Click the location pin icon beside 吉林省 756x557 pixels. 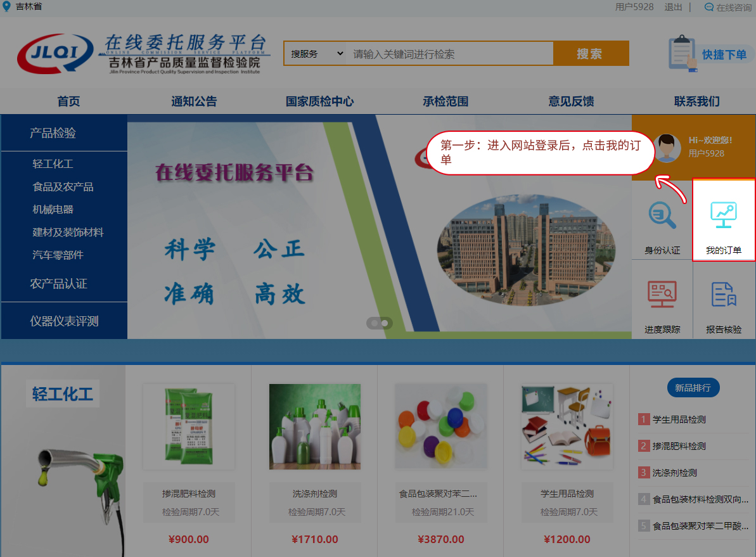(7, 7)
